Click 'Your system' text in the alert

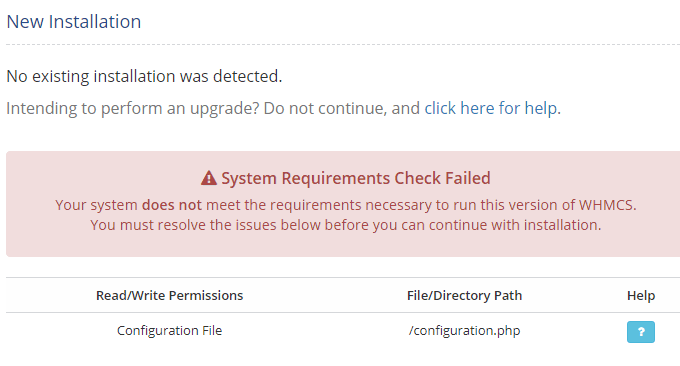pos(96,205)
